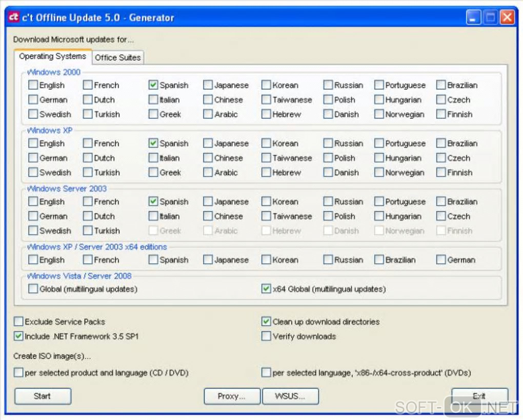Check Czech in Windows XP group

441,158
